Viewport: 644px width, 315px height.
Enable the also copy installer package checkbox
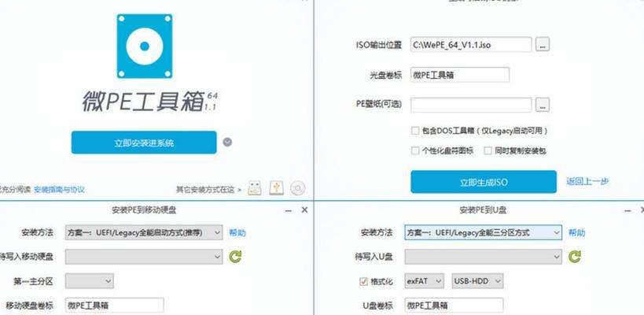(x=488, y=150)
